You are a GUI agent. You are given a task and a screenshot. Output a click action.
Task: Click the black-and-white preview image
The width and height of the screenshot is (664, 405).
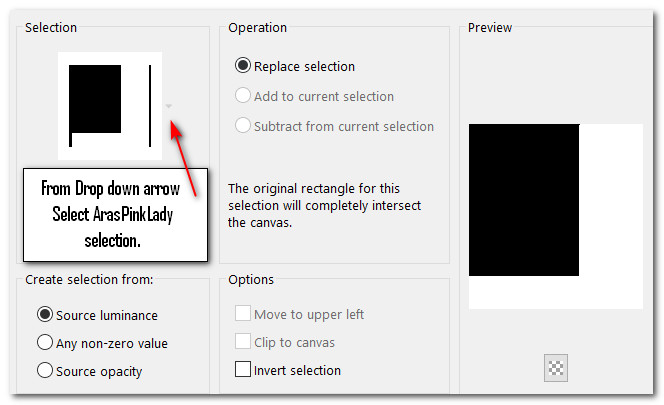(555, 215)
